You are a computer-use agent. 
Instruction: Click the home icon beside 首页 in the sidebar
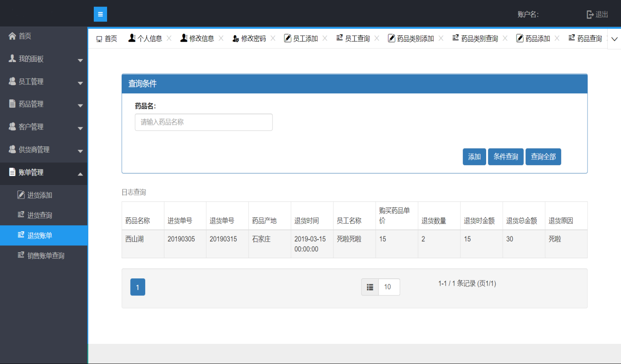point(12,36)
